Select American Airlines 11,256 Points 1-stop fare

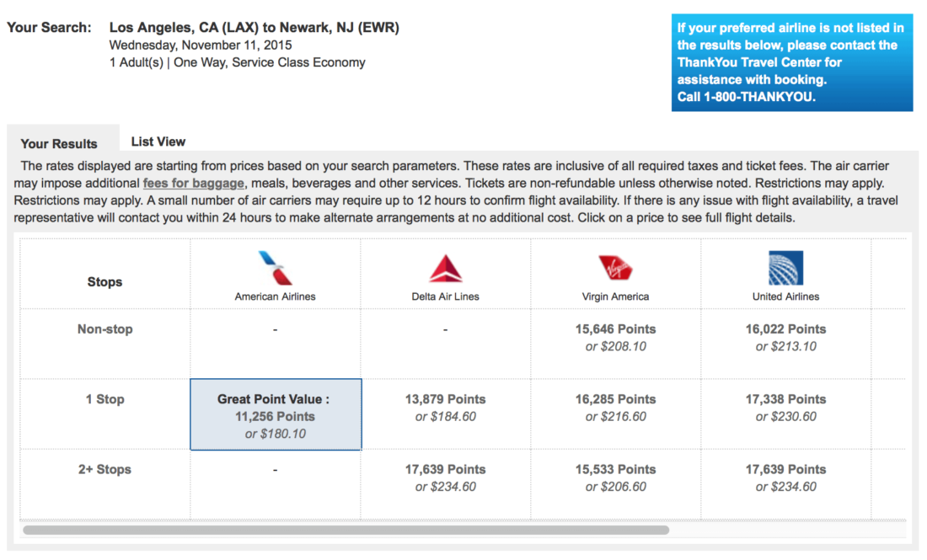(x=276, y=415)
